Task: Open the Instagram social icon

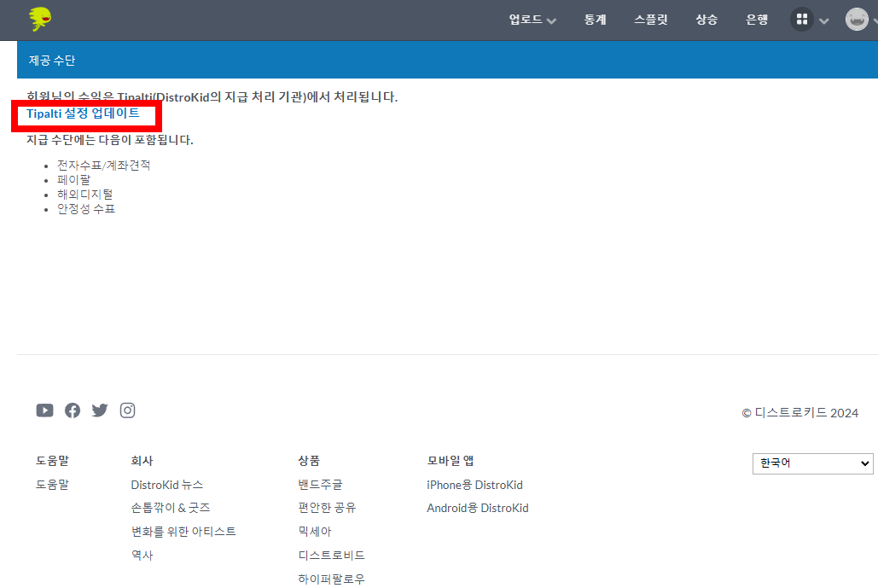Action: (128, 410)
